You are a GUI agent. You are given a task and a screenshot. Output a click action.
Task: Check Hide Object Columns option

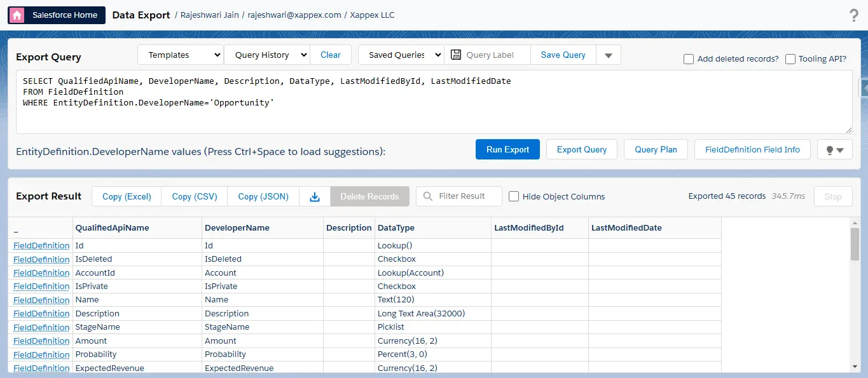pyautogui.click(x=514, y=196)
